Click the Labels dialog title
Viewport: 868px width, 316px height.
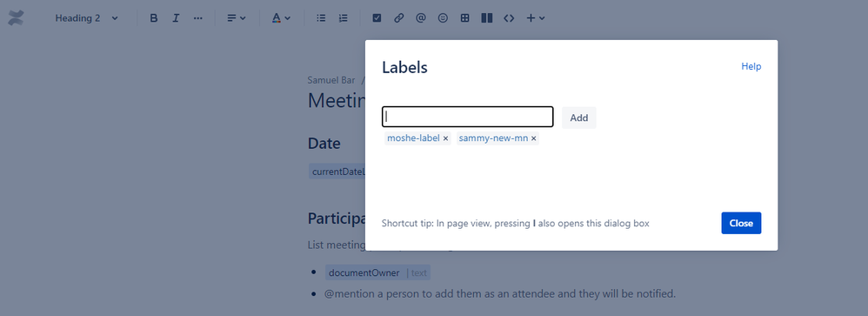404,68
